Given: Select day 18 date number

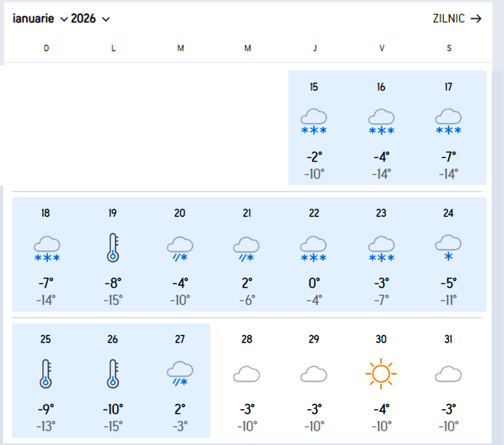Looking at the screenshot, I should pos(45,213).
